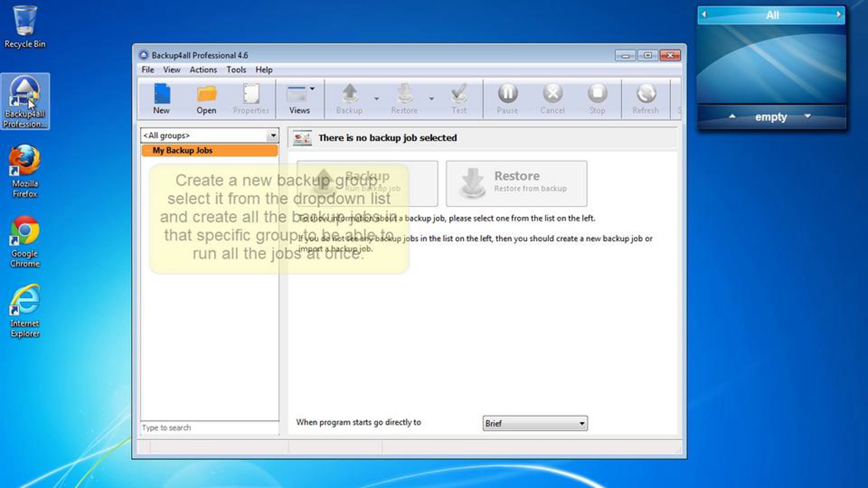Open the Actions menu
The image size is (868, 488).
tap(203, 70)
